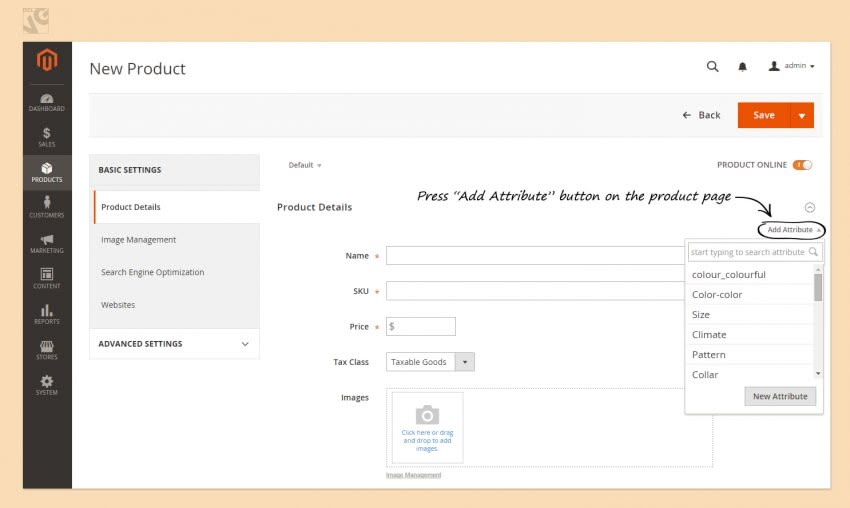Toggle the Product Online switch
This screenshot has width=850, height=508.
click(x=802, y=165)
